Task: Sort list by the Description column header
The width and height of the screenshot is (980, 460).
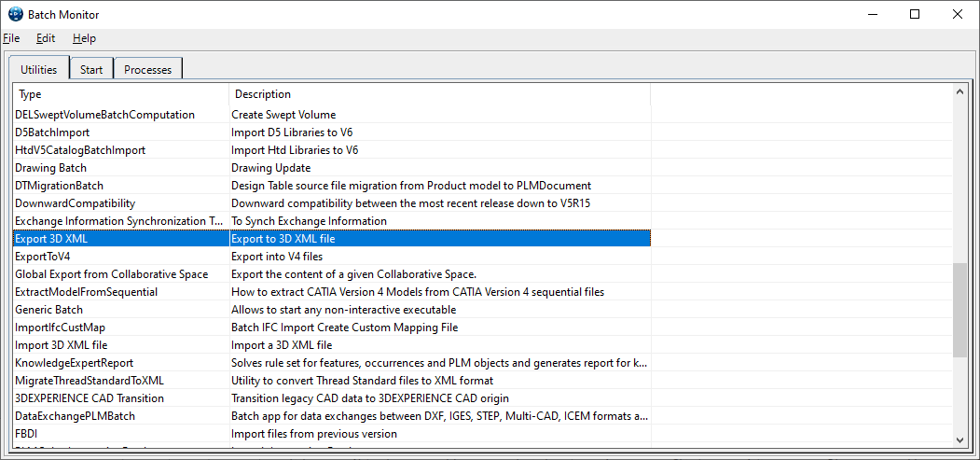Action: coord(440,94)
